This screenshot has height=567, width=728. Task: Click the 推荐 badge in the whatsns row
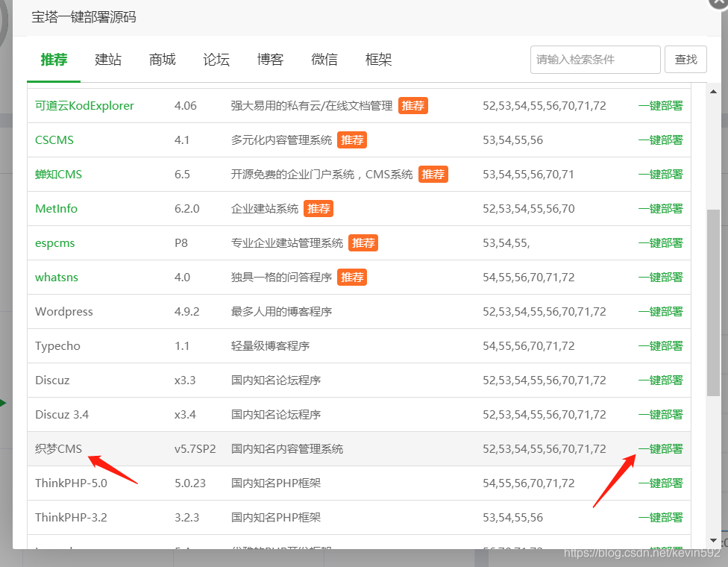click(352, 278)
